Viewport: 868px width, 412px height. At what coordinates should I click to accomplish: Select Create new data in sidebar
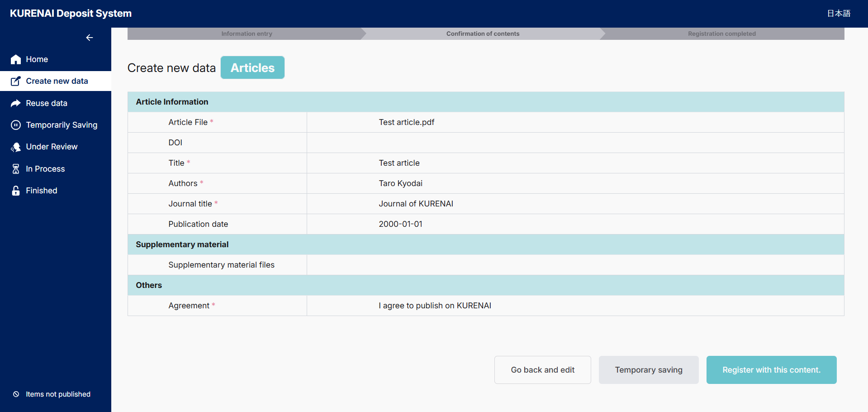click(x=56, y=81)
